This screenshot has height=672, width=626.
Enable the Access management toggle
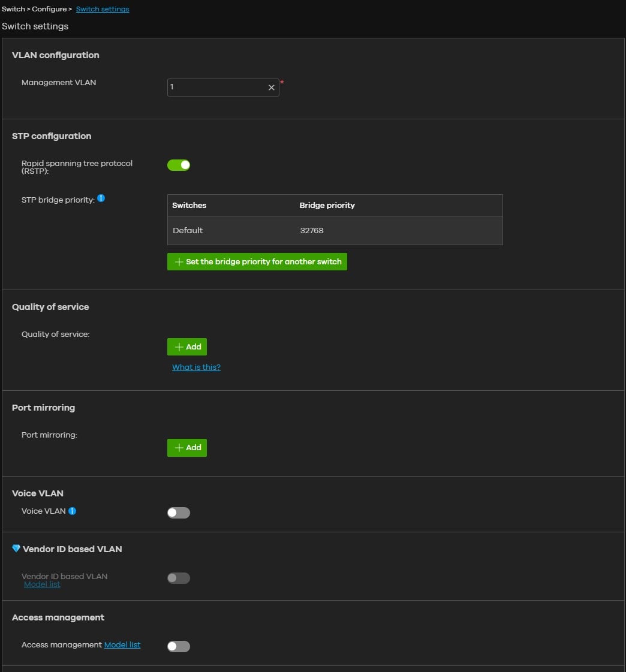click(x=179, y=646)
